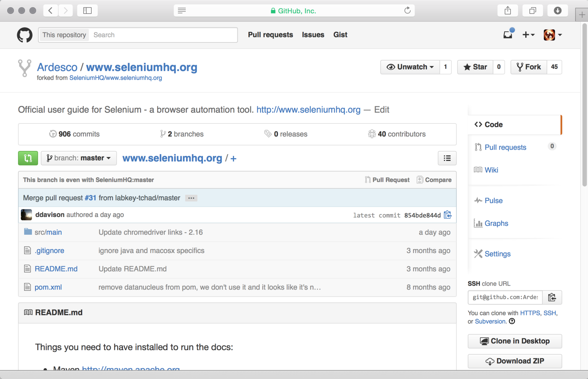Click the Edit description link
Image resolution: width=588 pixels, height=379 pixels.
click(x=381, y=110)
